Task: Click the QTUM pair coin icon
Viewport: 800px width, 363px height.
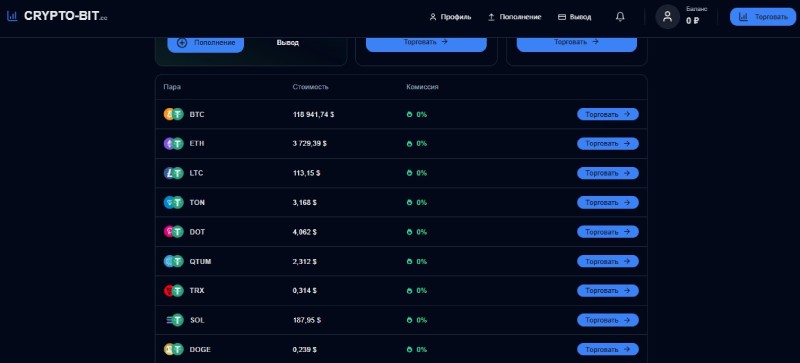Action: [x=173, y=261]
